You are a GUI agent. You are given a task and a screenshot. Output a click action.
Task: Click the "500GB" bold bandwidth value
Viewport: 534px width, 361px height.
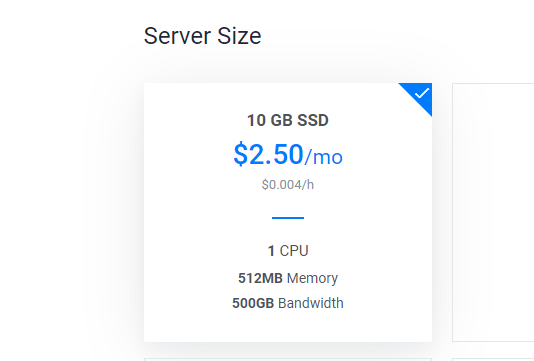coord(253,303)
